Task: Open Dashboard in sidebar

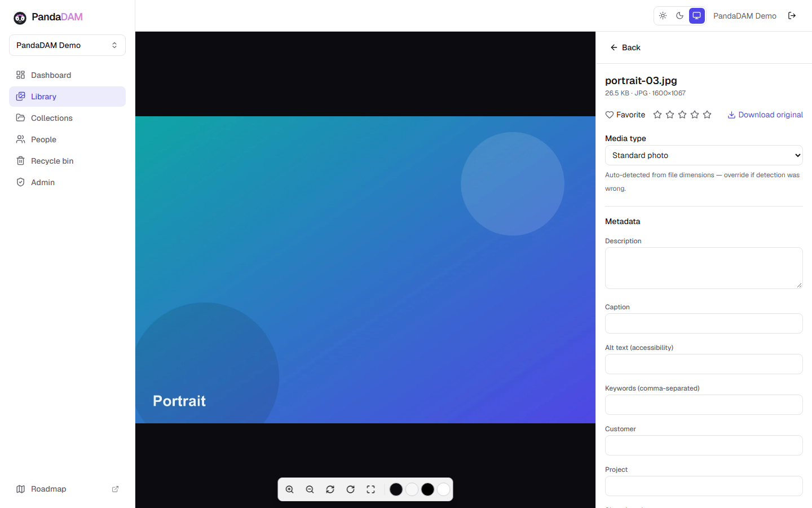Action: [67, 75]
